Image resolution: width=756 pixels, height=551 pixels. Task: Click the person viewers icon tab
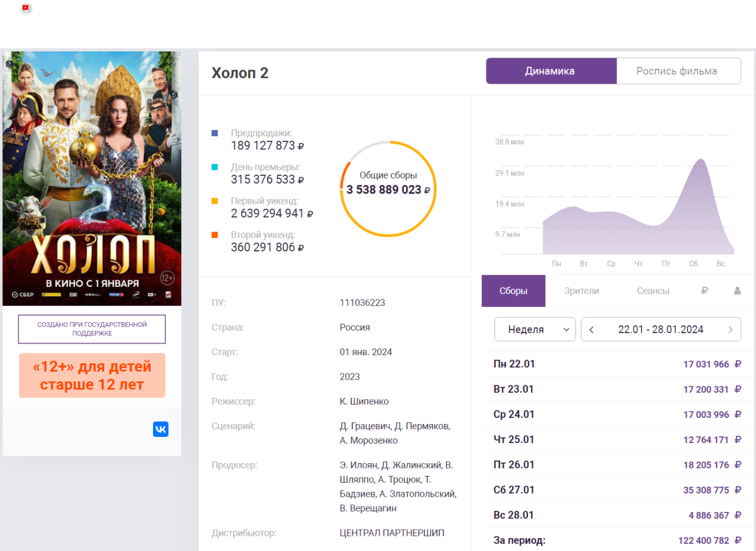click(737, 291)
